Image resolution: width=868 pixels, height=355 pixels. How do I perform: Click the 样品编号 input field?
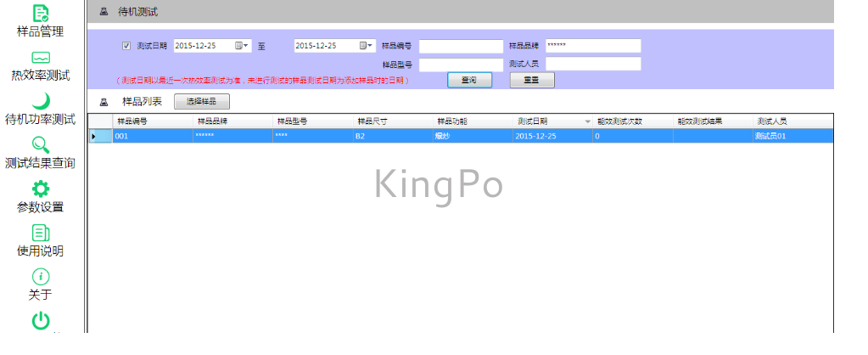tap(461, 46)
